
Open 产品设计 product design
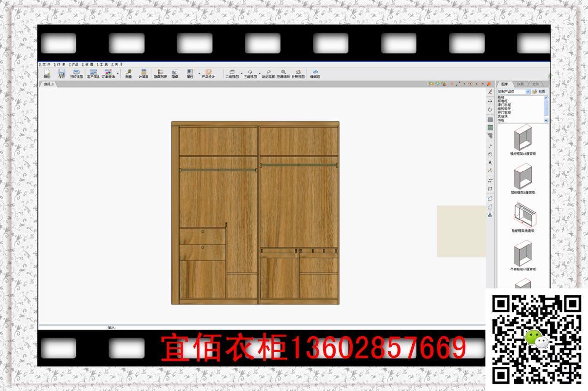click(x=208, y=73)
